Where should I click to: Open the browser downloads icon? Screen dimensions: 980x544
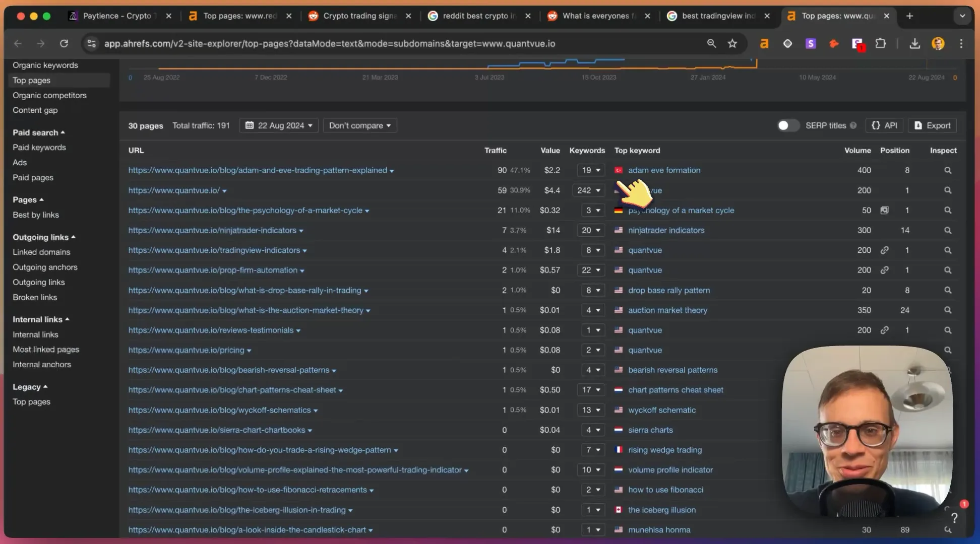point(914,44)
